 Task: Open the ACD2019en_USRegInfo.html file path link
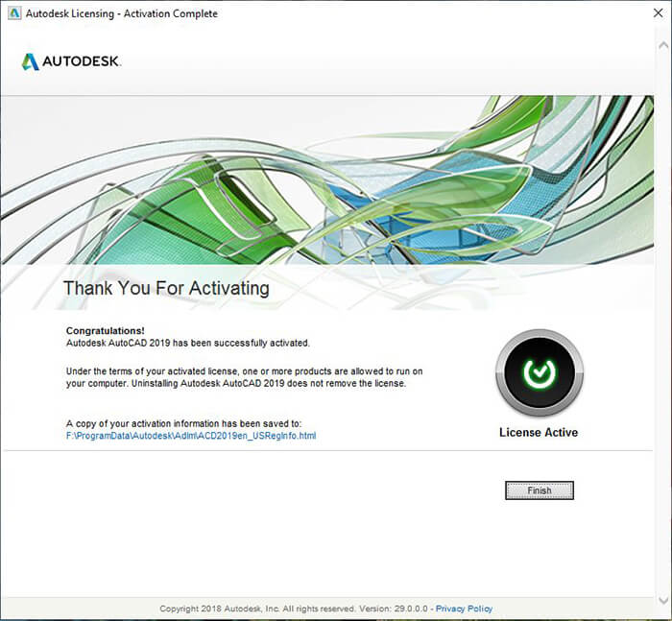tap(191, 436)
